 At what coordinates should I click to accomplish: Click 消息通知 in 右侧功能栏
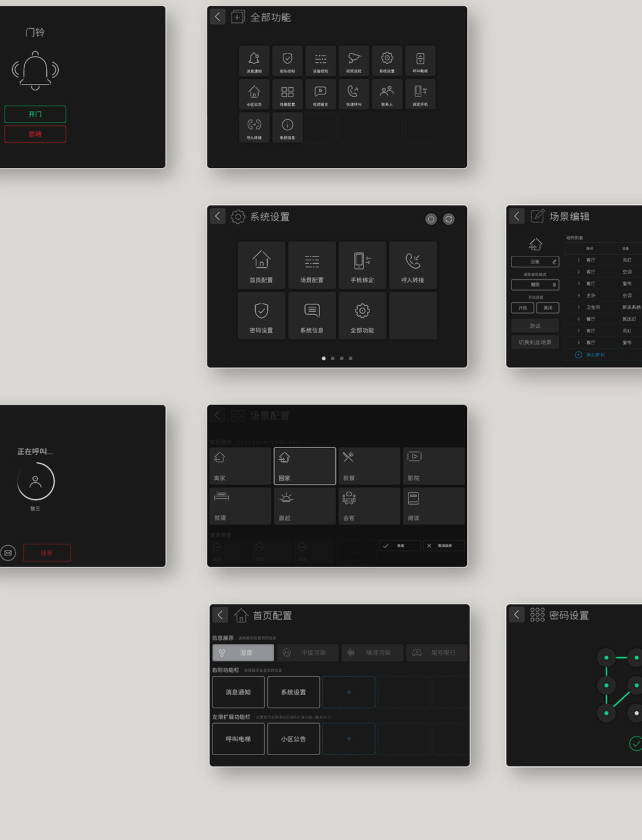[238, 692]
